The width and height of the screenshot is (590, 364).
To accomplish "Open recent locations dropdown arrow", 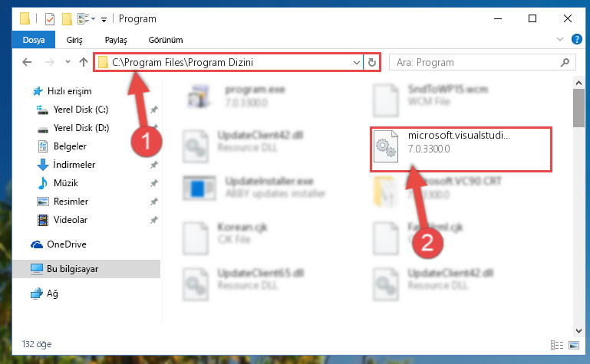I will (68, 61).
